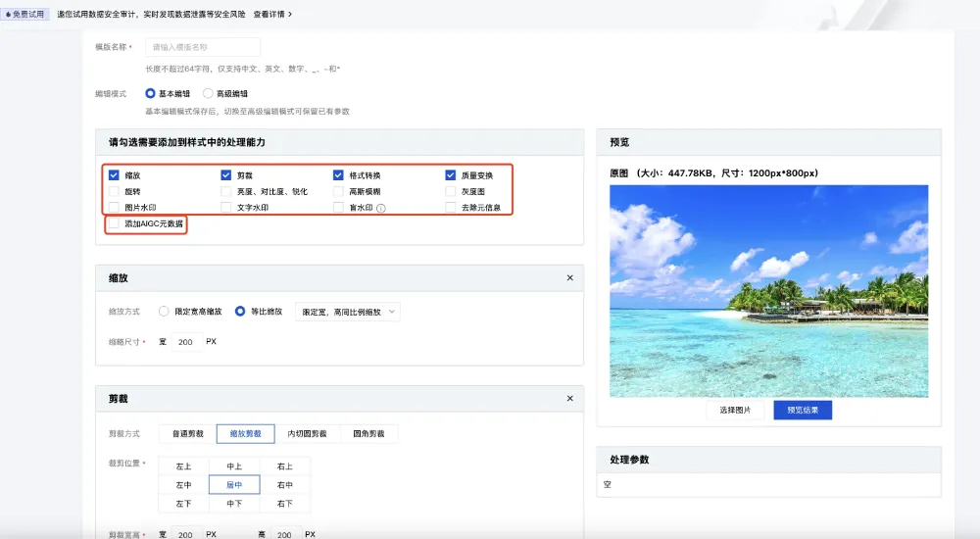Click the info icon next to 盲水印
This screenshot has width=980, height=539.
381,208
